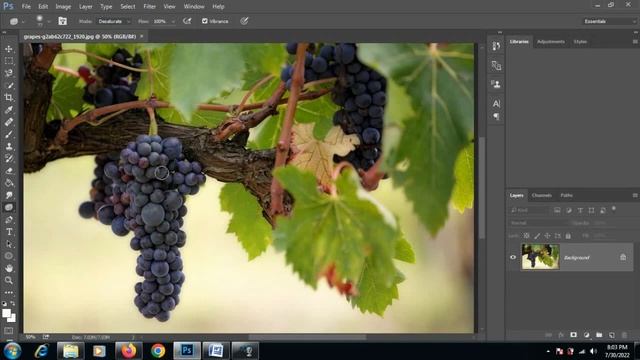Select the Clone Stamp tool
The width and height of the screenshot is (640, 360).
click(9, 147)
